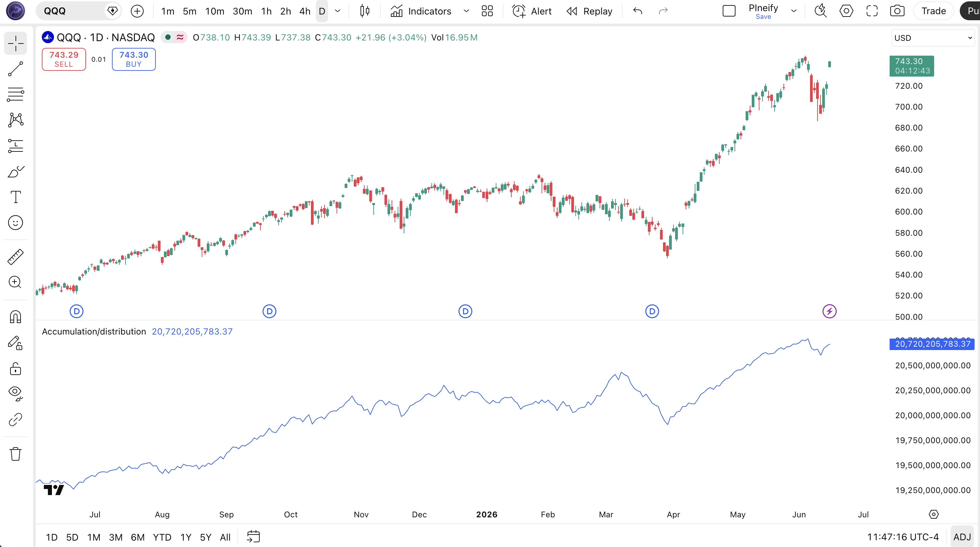980x547 pixels.
Task: Open the chart patterns tool
Action: coord(16,120)
